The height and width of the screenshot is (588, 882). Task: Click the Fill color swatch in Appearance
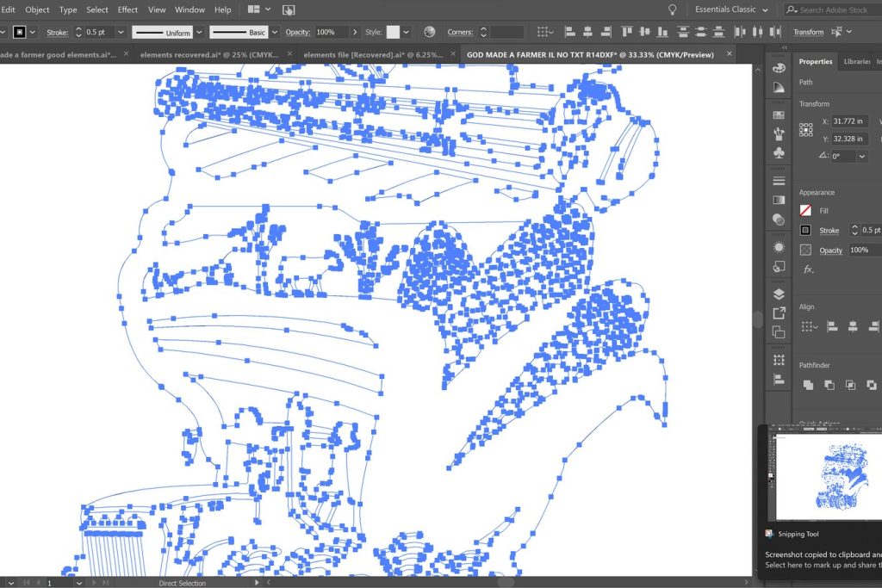(805, 210)
